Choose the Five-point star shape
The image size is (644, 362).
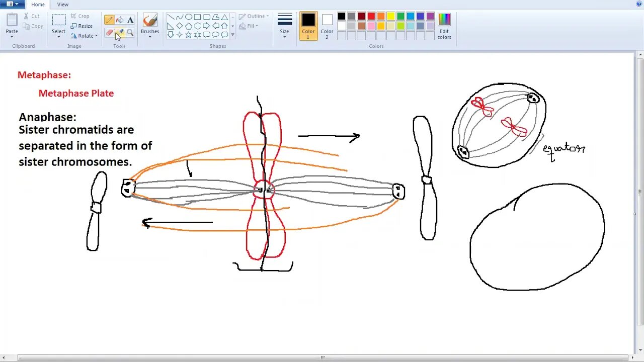click(x=189, y=35)
